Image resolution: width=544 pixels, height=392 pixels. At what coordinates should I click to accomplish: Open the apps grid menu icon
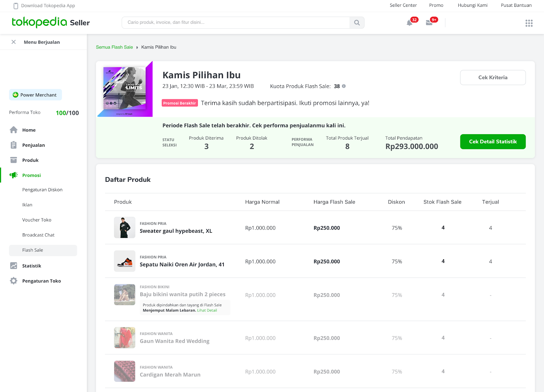[529, 23]
